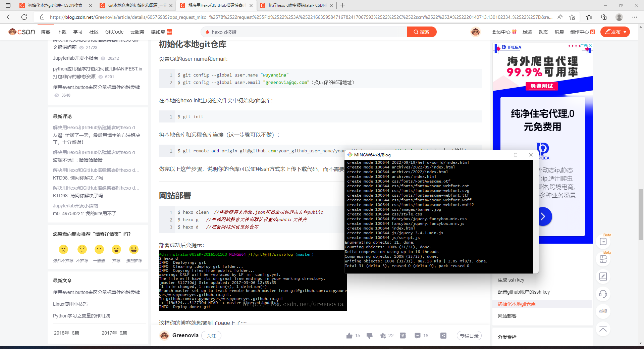This screenshot has width=644, height=349.
Task: Click the thumbs-down dislike icon
Action: (369, 336)
